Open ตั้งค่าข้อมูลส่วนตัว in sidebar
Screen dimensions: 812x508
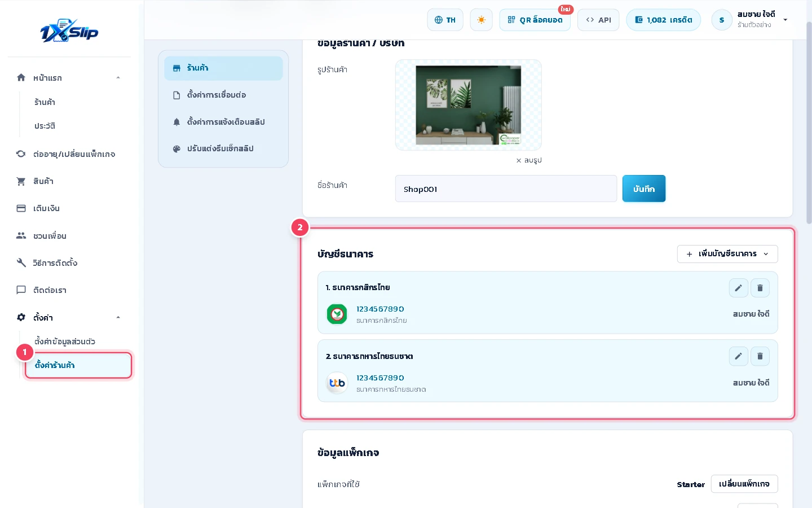pyautogui.click(x=65, y=341)
